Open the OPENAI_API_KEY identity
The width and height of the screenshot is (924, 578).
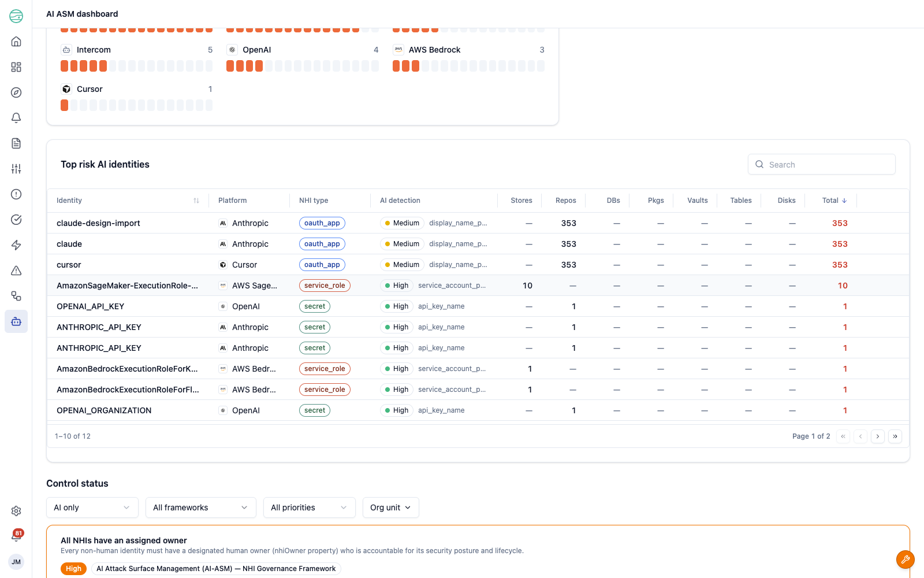coord(90,306)
